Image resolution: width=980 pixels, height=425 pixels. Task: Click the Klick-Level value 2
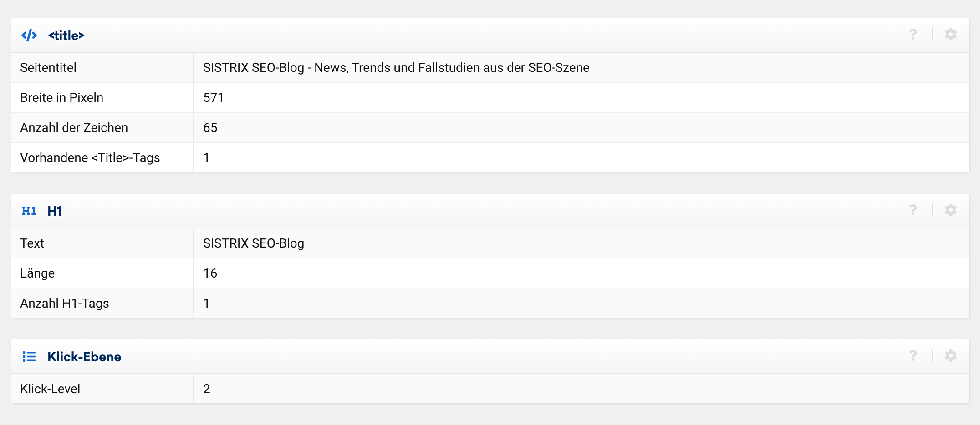click(x=206, y=389)
